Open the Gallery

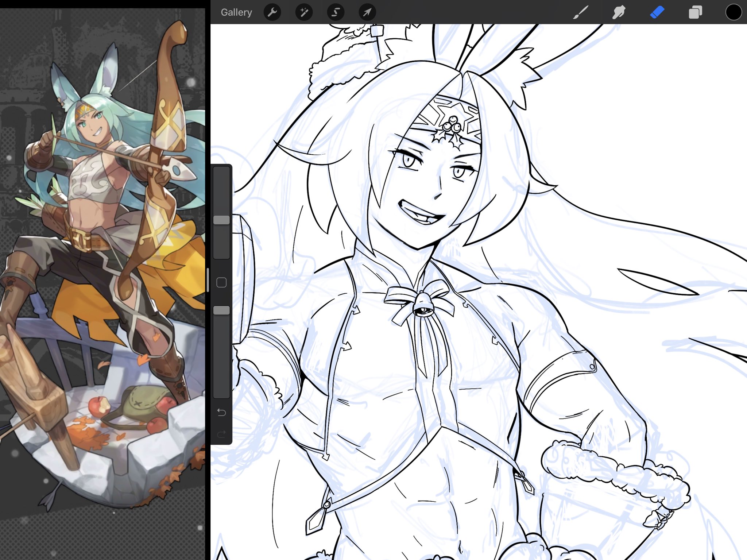[236, 12]
